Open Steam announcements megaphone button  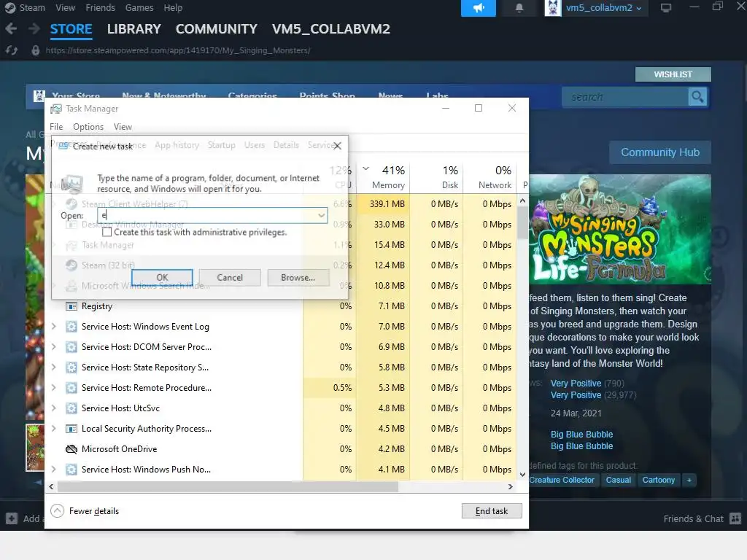[x=479, y=8]
